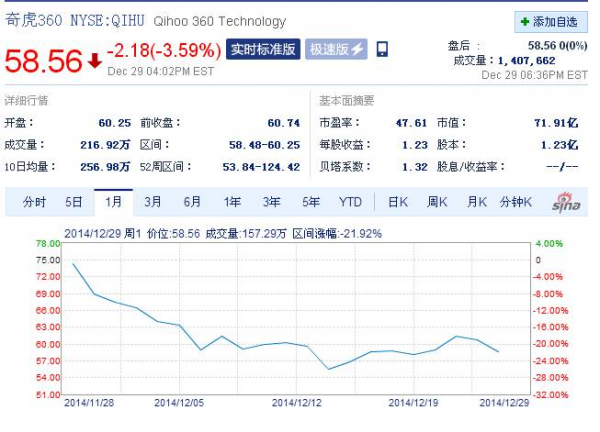Click the 市值 market cap 71.91亿

(x=556, y=123)
